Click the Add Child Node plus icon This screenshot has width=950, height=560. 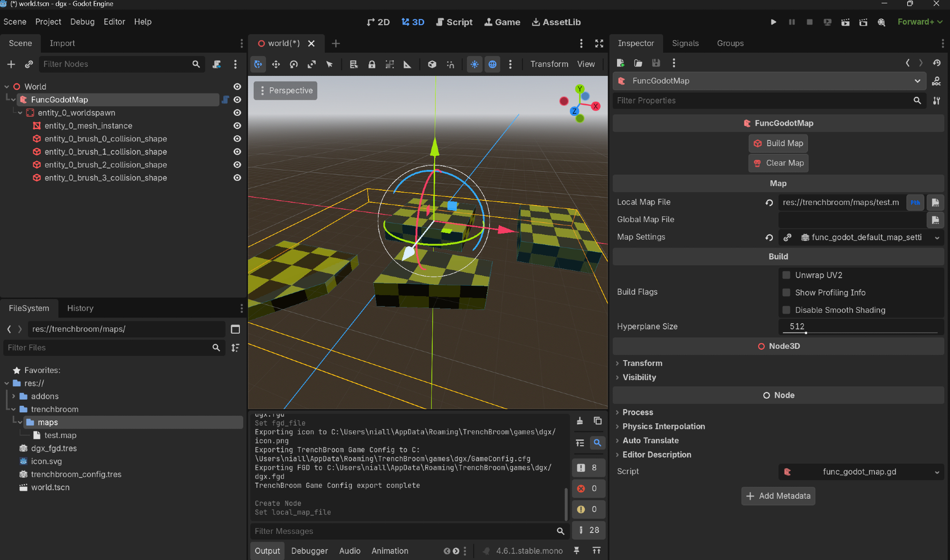point(11,64)
